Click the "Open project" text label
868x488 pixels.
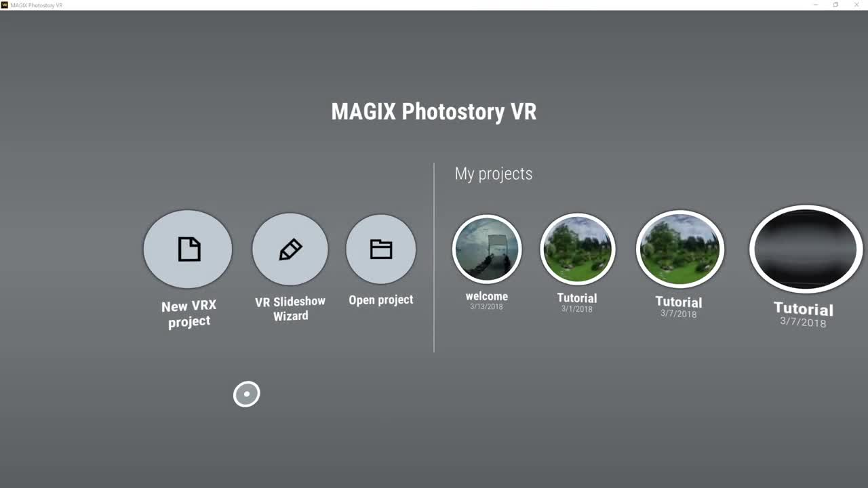pos(380,300)
